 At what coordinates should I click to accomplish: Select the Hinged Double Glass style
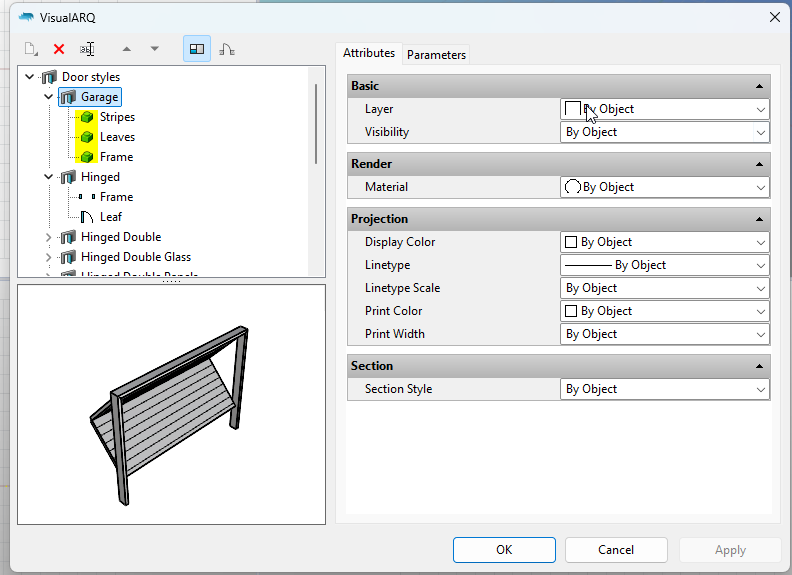coord(136,257)
